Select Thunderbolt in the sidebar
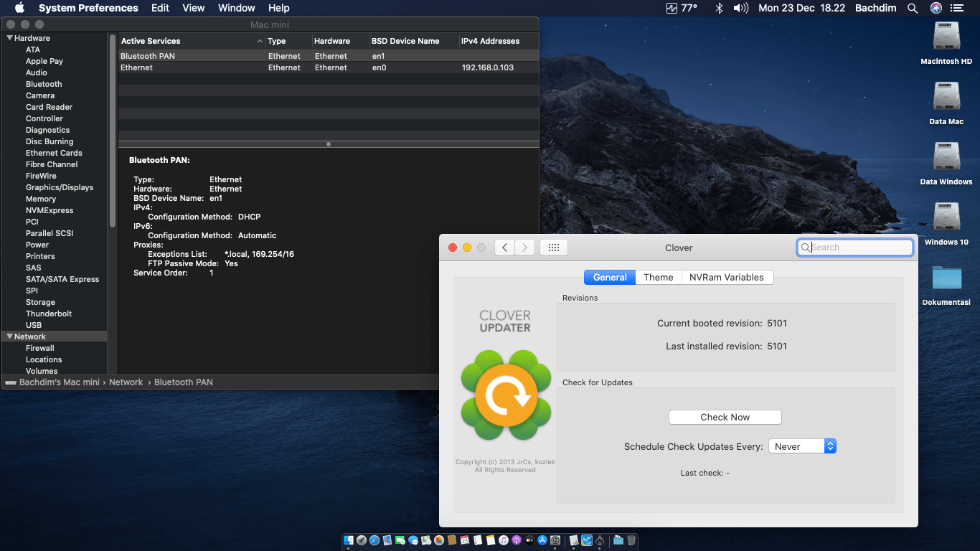The image size is (980, 551). (49, 314)
